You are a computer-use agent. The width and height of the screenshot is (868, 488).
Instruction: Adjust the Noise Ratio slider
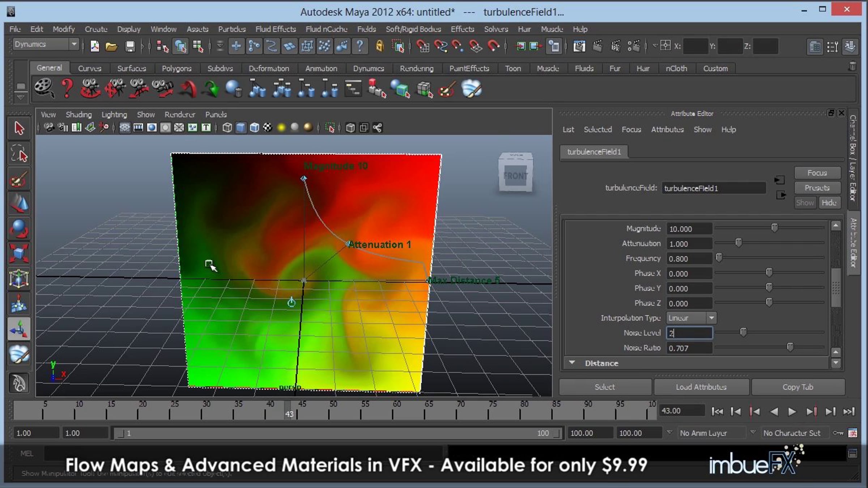tap(790, 347)
